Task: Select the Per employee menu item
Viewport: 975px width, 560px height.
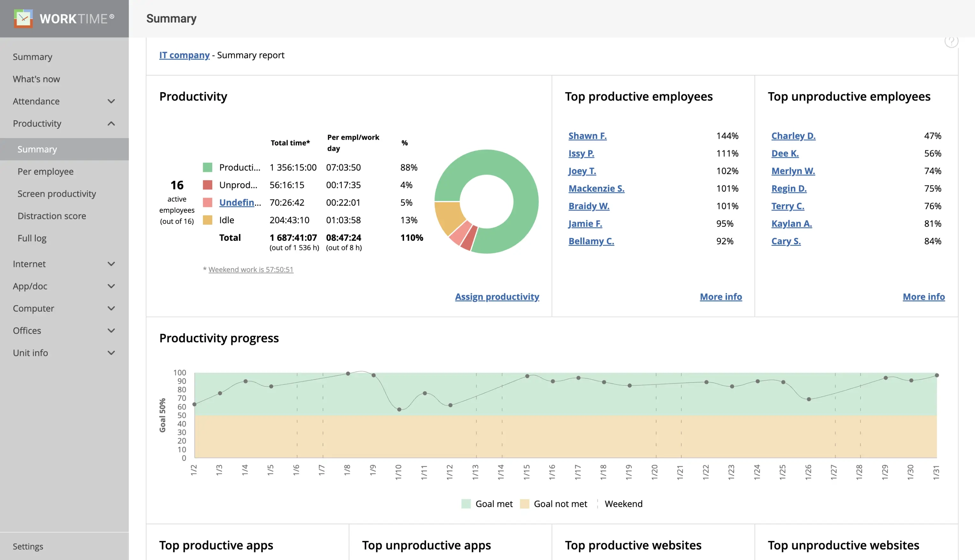Action: pyautogui.click(x=45, y=171)
